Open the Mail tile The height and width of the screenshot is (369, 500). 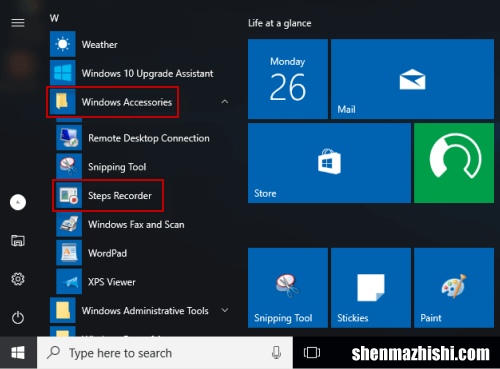click(x=412, y=79)
